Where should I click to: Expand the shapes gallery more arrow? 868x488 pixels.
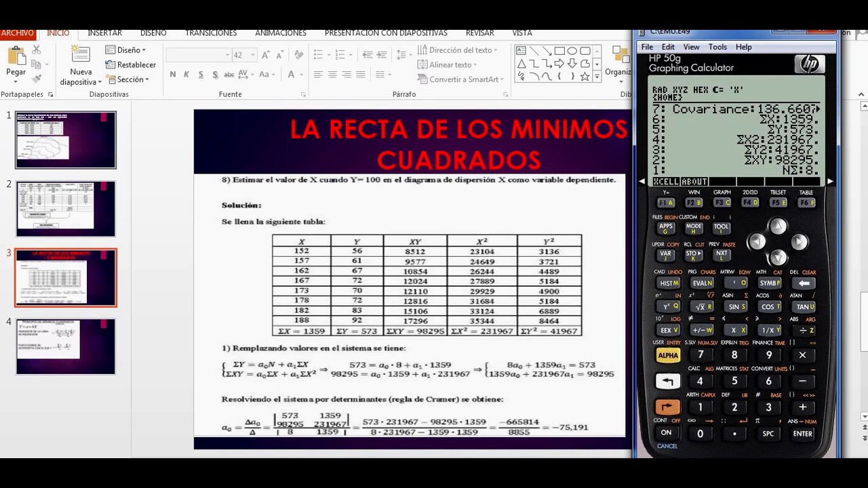(597, 77)
